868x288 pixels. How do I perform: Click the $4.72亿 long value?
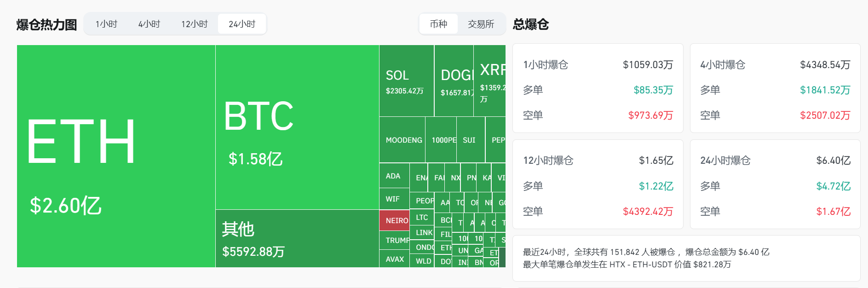(x=833, y=186)
